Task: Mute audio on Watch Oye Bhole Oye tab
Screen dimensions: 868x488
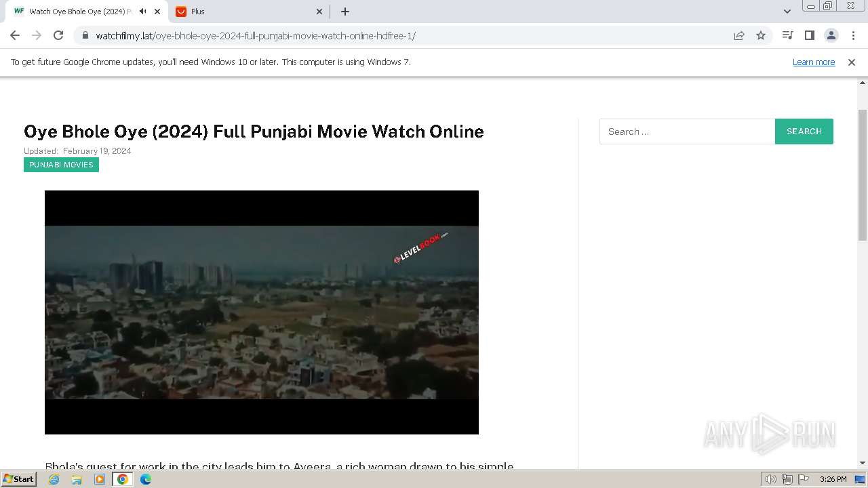Action: (142, 12)
